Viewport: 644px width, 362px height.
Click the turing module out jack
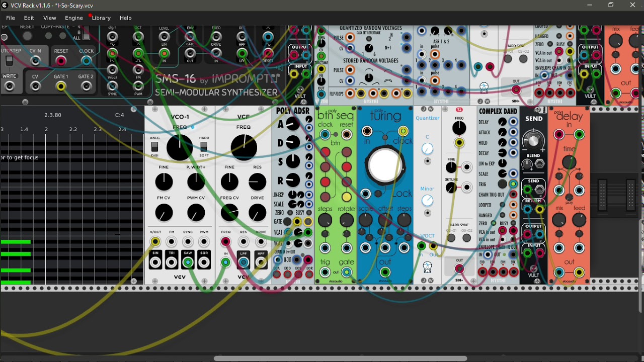pyautogui.click(x=385, y=273)
